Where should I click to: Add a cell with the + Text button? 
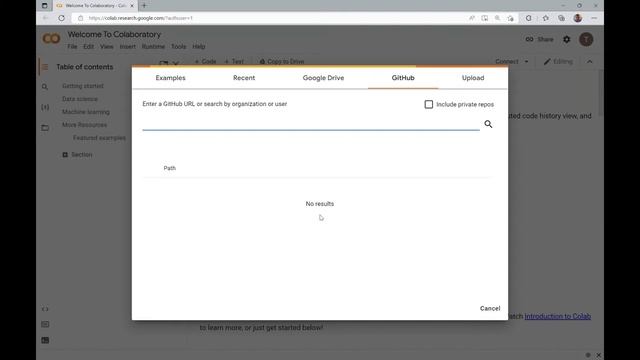click(x=234, y=62)
